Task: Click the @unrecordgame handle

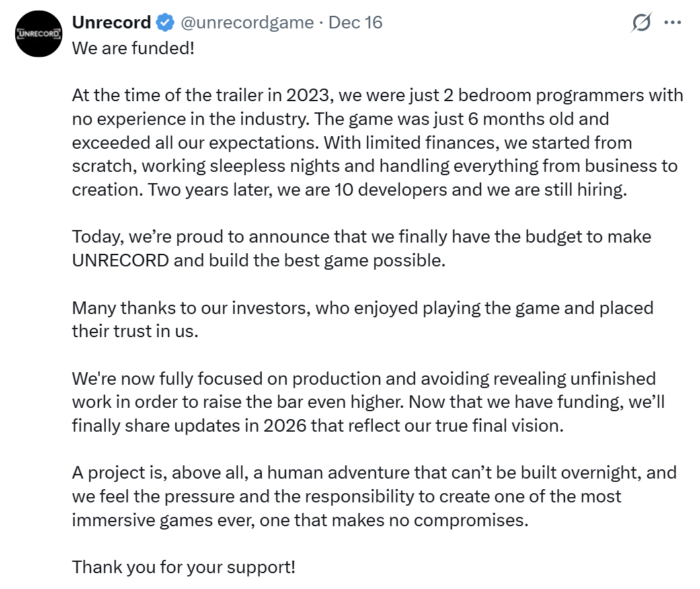Action: click(247, 22)
